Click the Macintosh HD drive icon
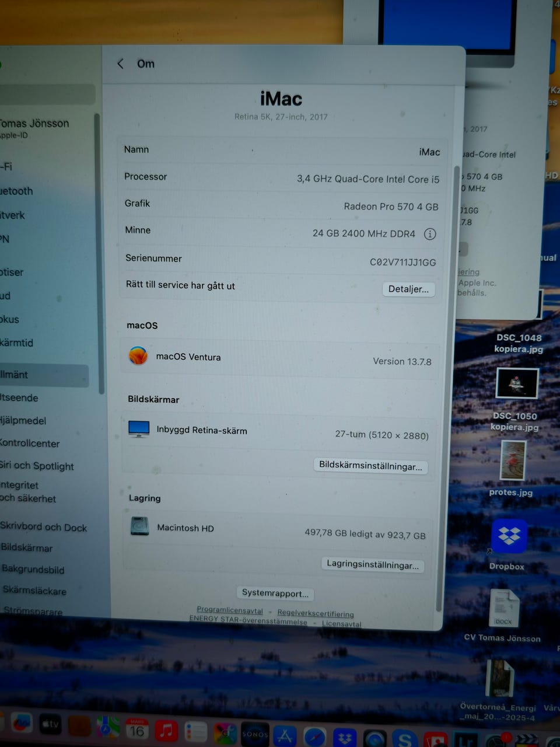560x747 pixels. click(x=139, y=526)
